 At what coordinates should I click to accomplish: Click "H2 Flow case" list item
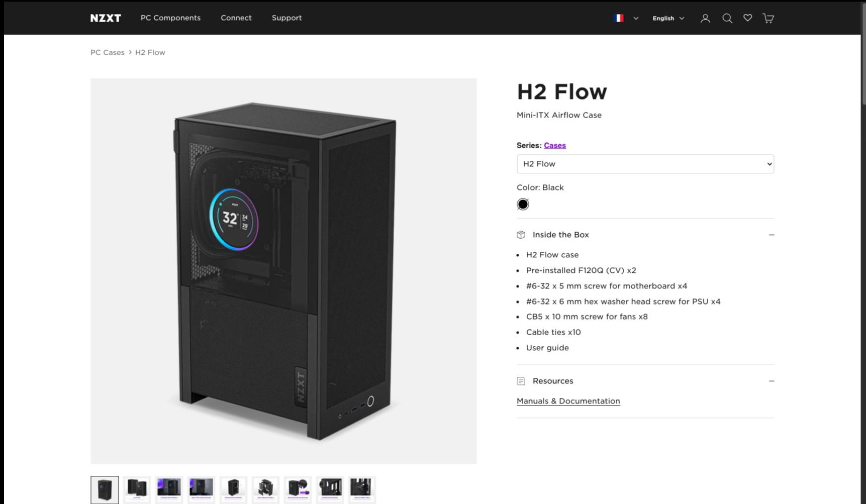(x=552, y=255)
